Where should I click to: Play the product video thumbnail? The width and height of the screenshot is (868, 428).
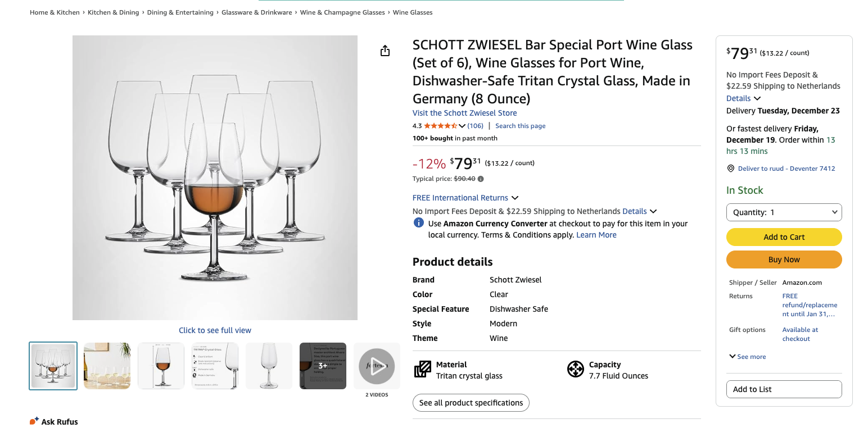click(x=377, y=366)
